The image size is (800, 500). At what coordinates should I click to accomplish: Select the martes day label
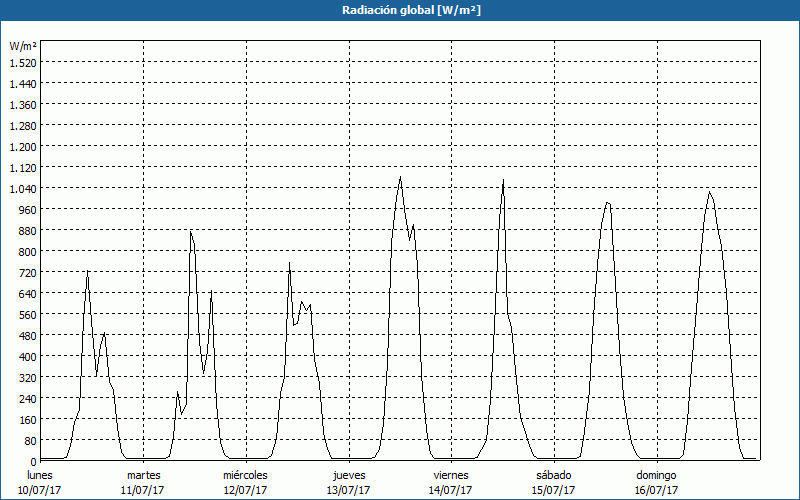[x=143, y=475]
